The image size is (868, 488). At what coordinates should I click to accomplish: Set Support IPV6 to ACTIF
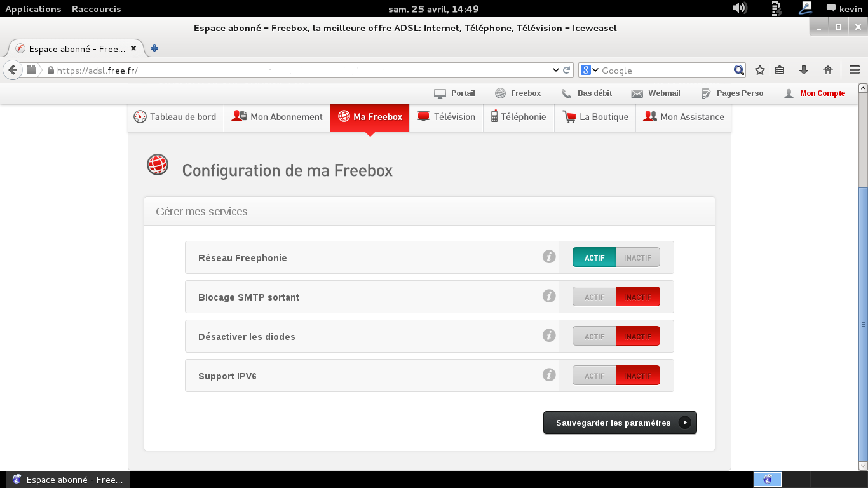click(x=594, y=376)
